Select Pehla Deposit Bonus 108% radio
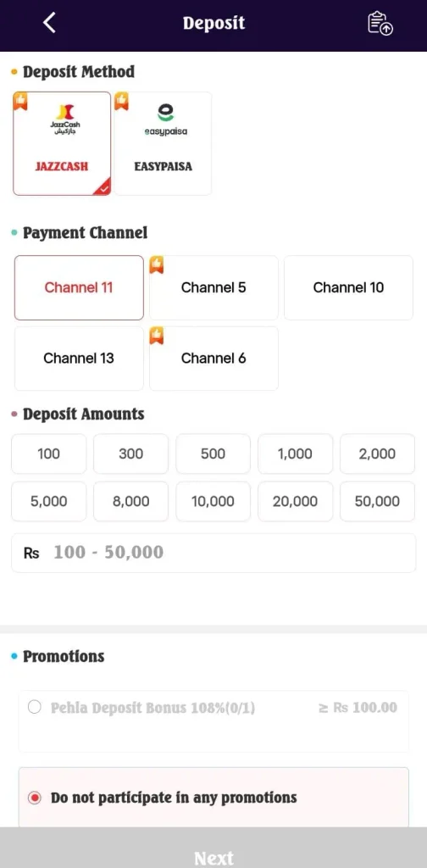 click(34, 708)
